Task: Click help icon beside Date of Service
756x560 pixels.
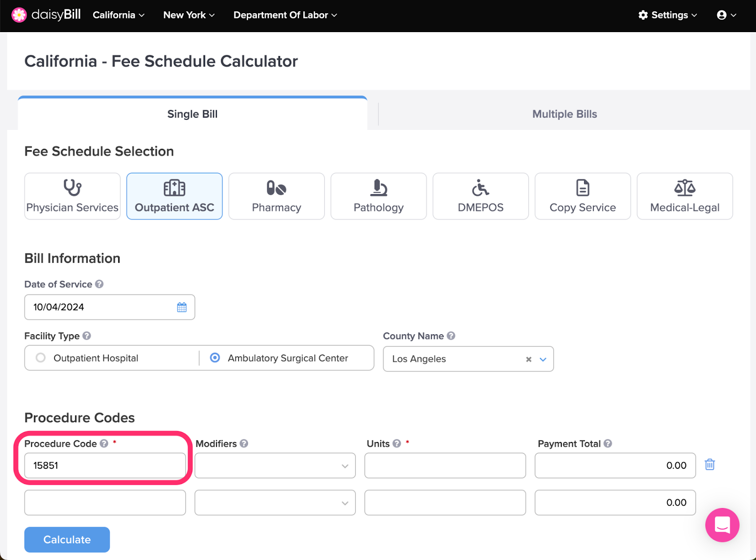Action: (x=99, y=284)
